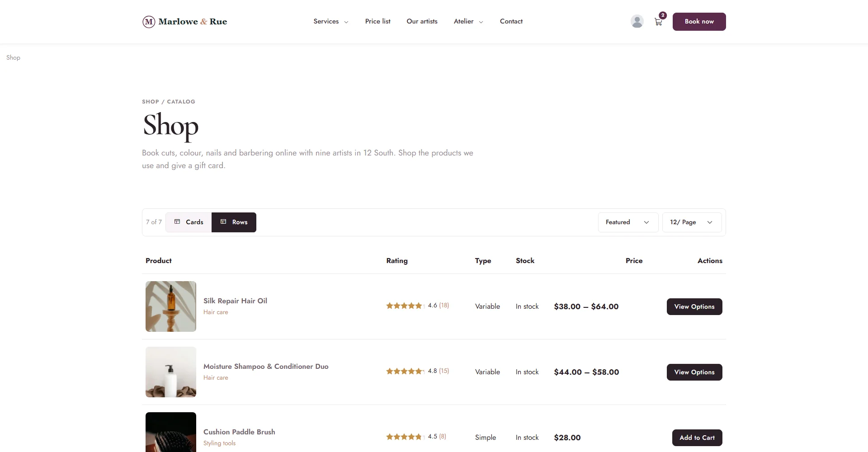Viewport: 868px width, 452px height.
Task: Expand the Services menu
Action: [331, 21]
